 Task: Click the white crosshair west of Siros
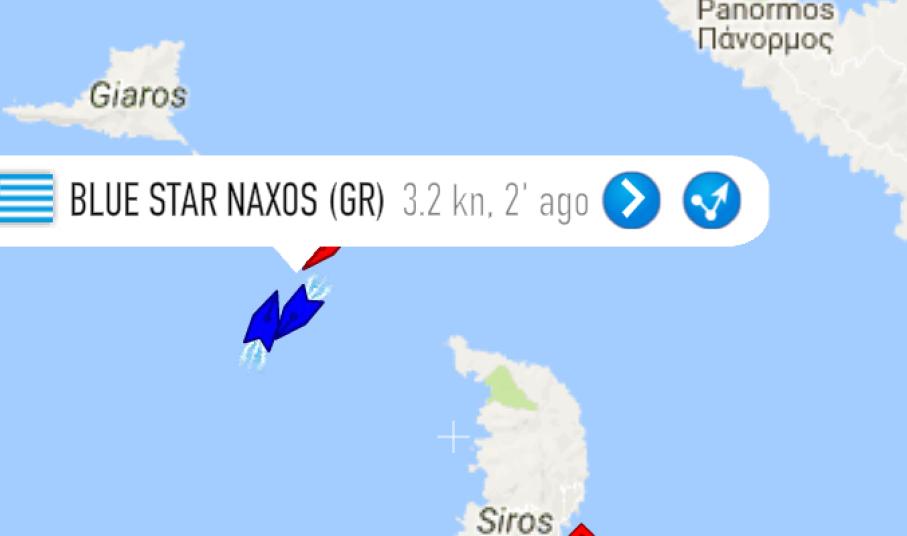(454, 437)
